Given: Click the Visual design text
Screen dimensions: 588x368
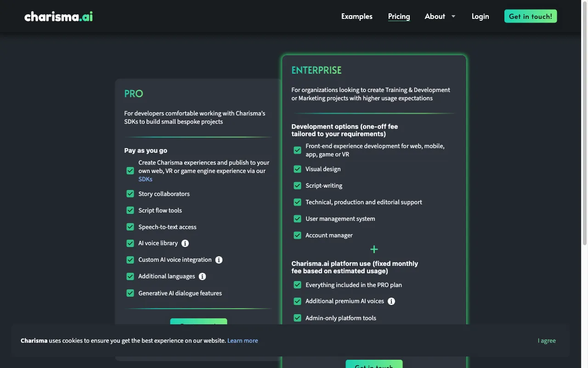Looking at the screenshot, I should [x=323, y=169].
